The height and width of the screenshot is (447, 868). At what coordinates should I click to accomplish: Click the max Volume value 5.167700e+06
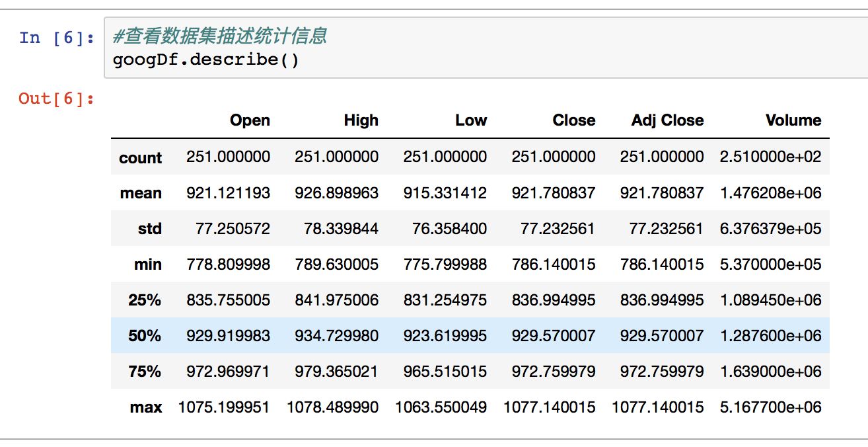771,407
